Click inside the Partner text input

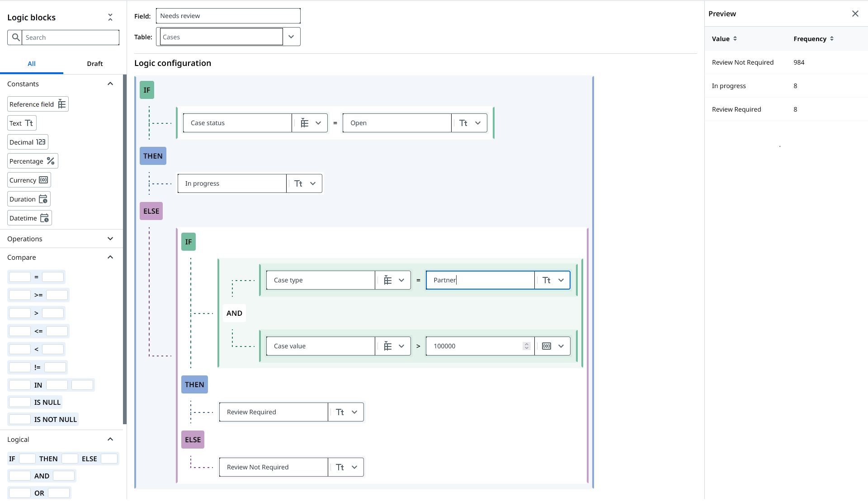click(479, 280)
